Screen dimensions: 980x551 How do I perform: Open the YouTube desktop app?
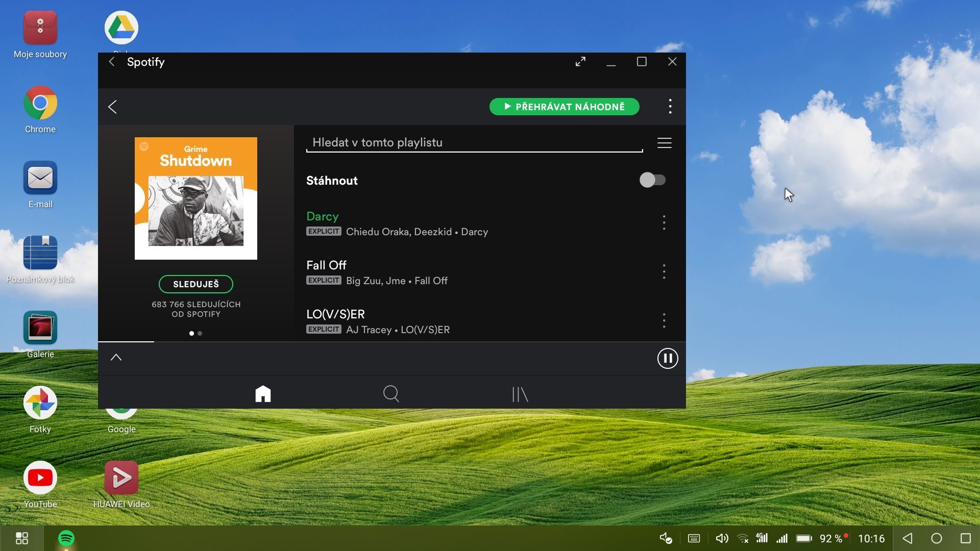[x=40, y=478]
